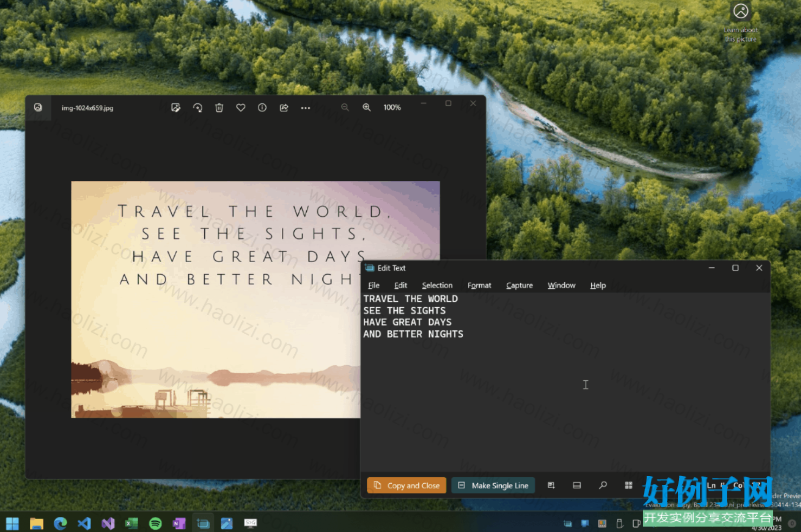
Task: Open the Capture menu
Action: (519, 285)
